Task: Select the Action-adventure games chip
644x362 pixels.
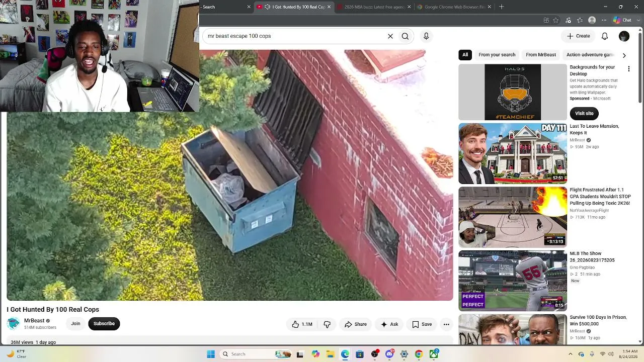Action: (590, 55)
